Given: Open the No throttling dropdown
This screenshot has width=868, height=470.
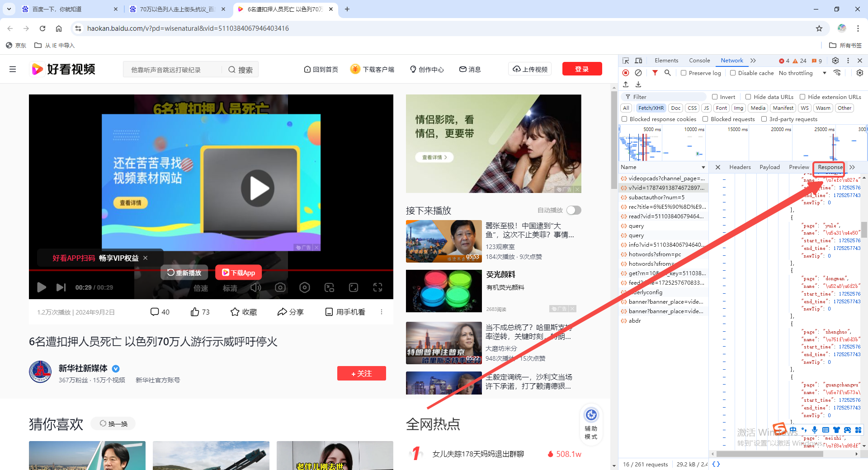Looking at the screenshot, I should tap(802, 73).
